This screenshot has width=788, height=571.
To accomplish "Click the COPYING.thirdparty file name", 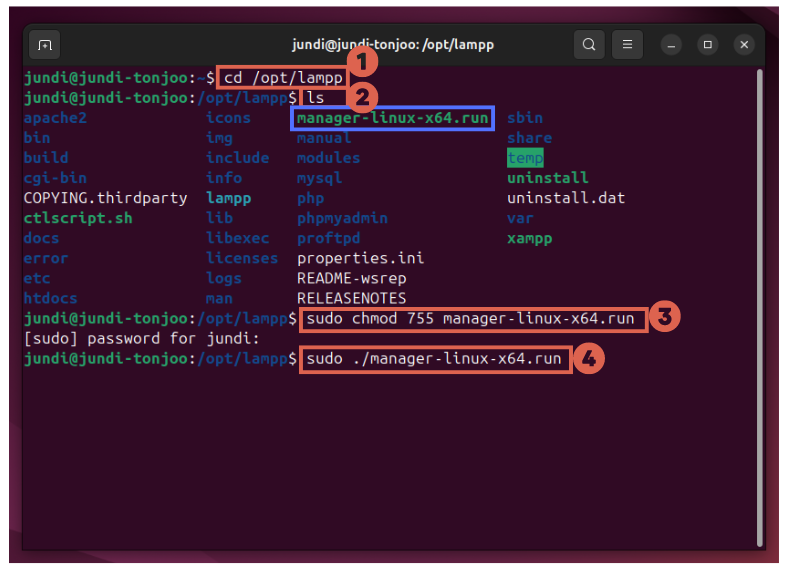I will (x=106, y=198).
